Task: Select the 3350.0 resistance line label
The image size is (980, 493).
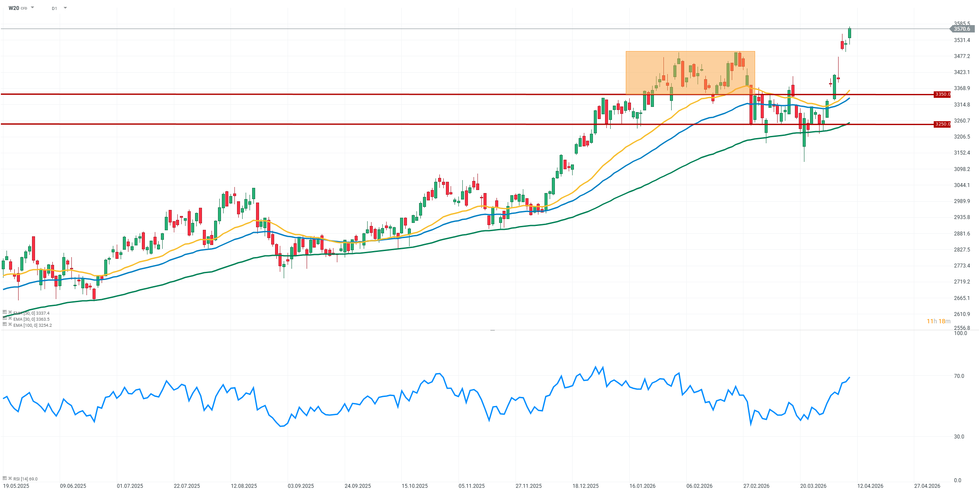Action: point(942,94)
